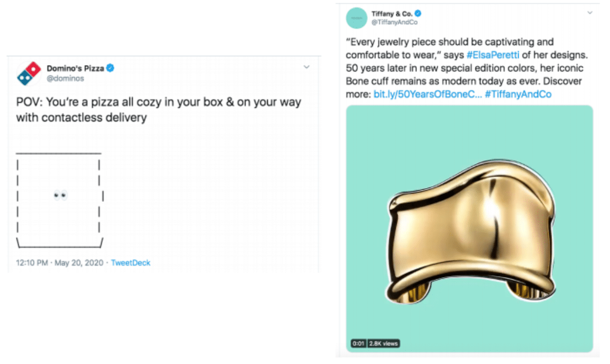Play the gold Bone cuff video
The height and width of the screenshot is (364, 610).
click(x=470, y=228)
